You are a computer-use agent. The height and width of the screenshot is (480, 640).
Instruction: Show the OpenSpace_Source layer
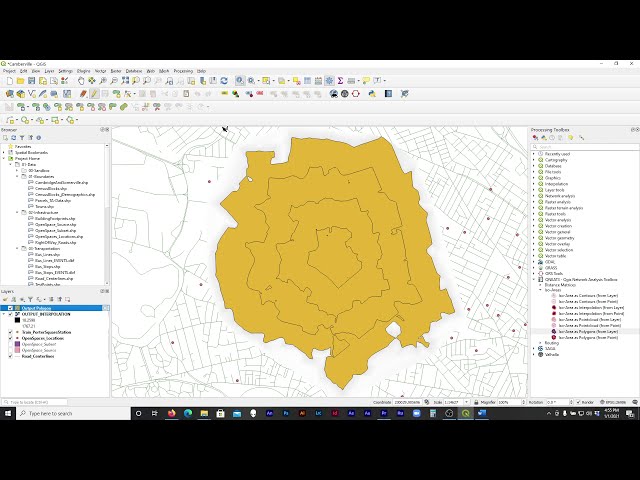[10, 350]
